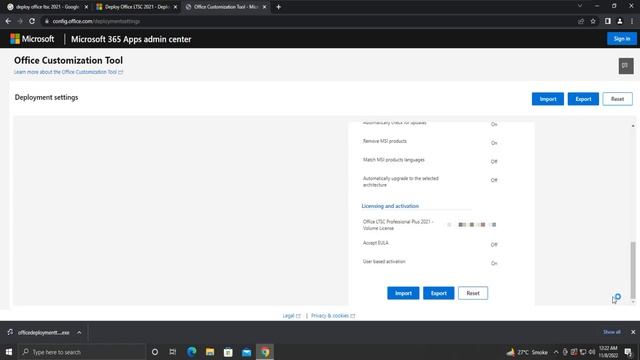Open the feedback icon beside Office Customization Tool

(626, 66)
